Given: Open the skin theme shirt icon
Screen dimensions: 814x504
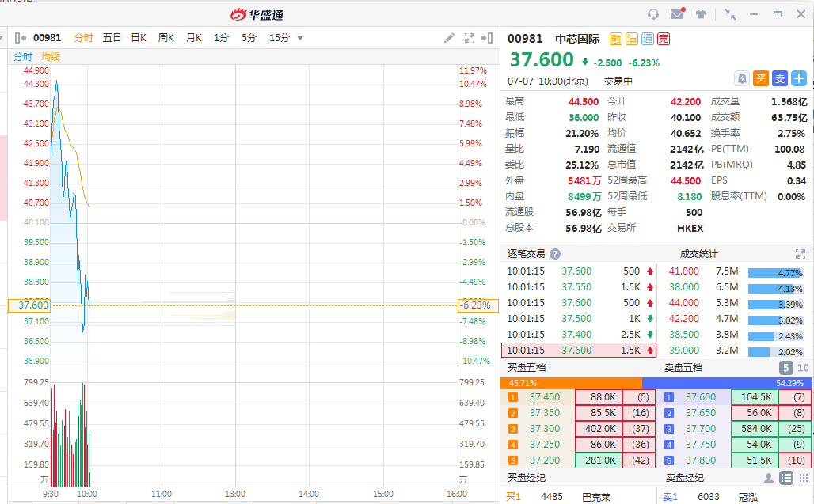Looking at the screenshot, I should point(701,14).
